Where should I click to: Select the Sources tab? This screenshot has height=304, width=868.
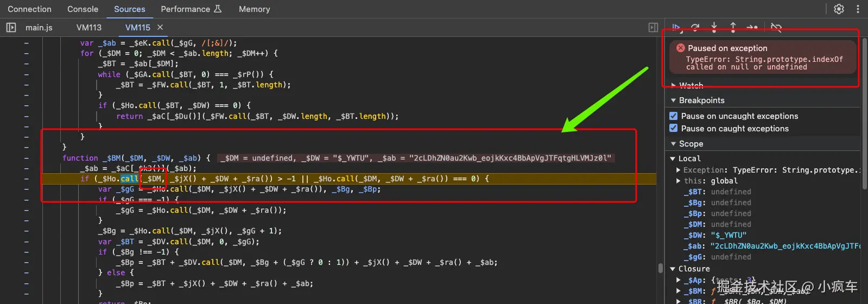tap(130, 9)
